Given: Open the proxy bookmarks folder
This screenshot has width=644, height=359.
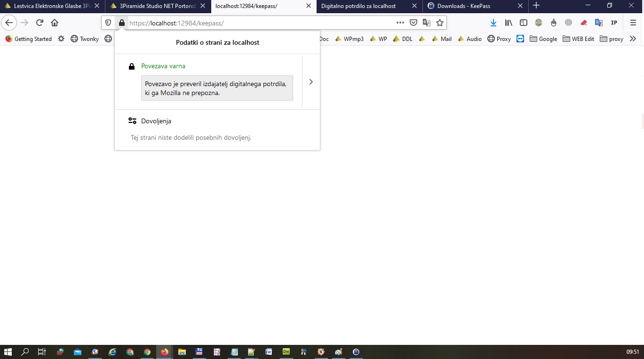Looking at the screenshot, I should (x=612, y=39).
